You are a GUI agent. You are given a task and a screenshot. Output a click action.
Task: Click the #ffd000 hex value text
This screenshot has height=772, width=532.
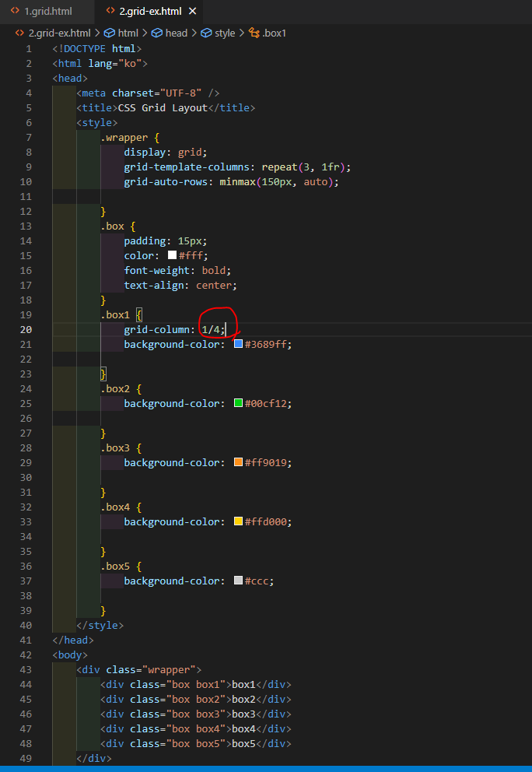(x=265, y=521)
